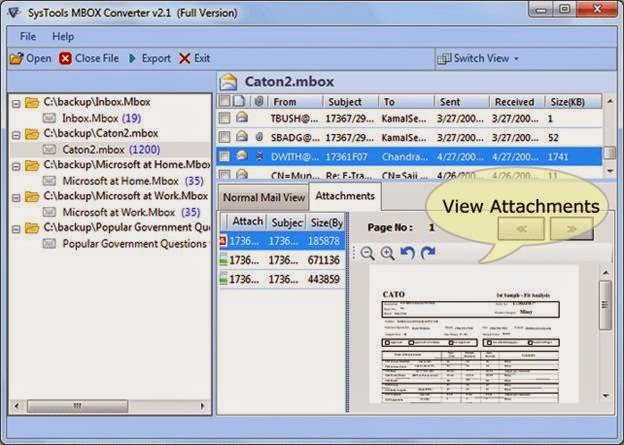Click the page icon column header
The width and height of the screenshot is (624, 445).
[239, 101]
